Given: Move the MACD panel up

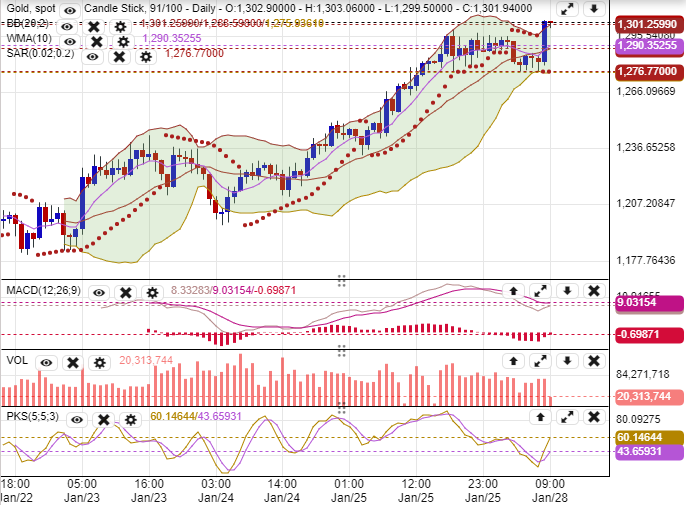Looking at the screenshot, I should tap(514, 291).
